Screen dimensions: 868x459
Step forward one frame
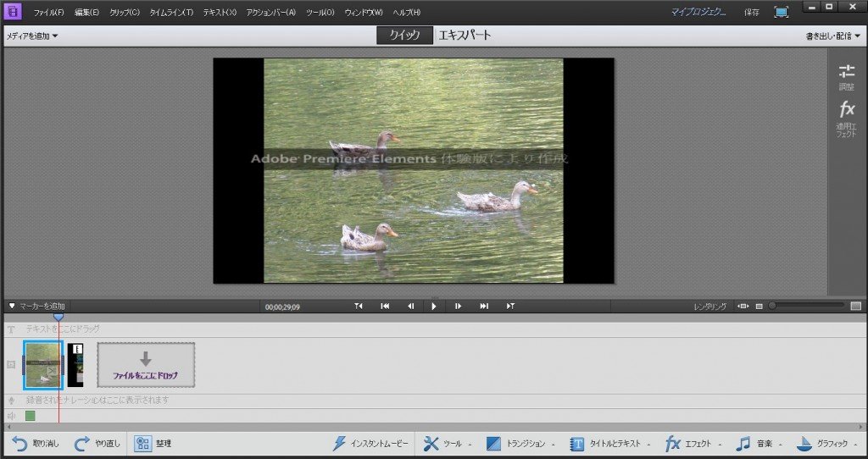pos(459,306)
